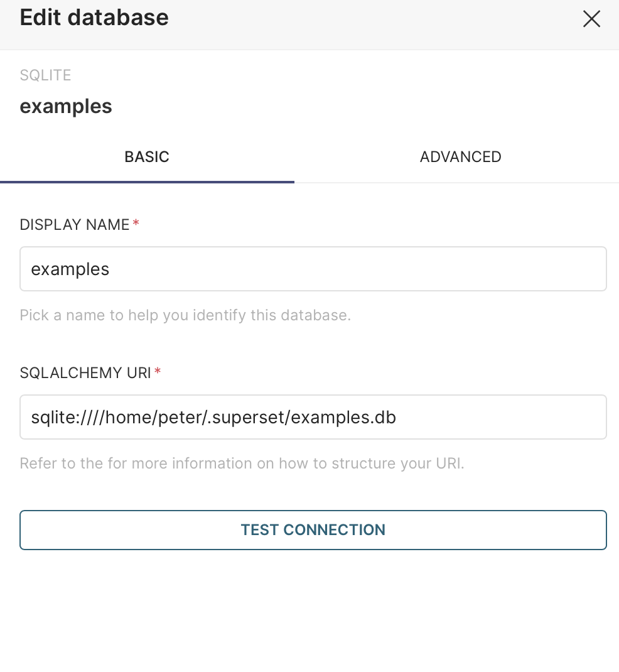
Task: Click the active underline beneath BASIC tab
Action: click(x=147, y=182)
